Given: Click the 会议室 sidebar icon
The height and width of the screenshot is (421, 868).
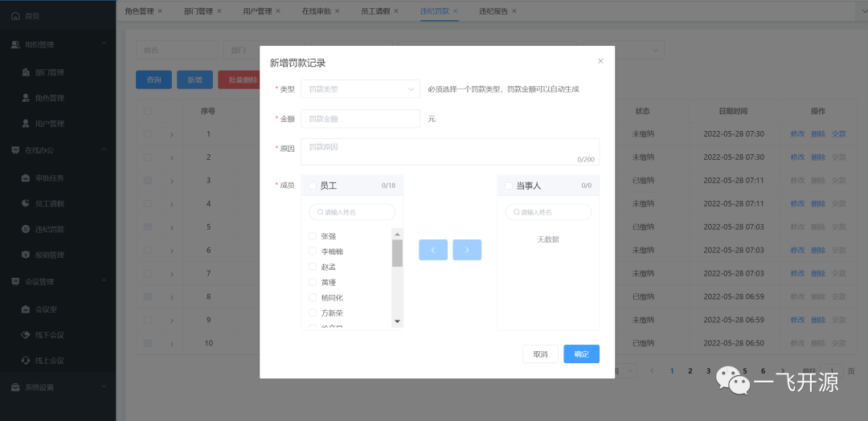Looking at the screenshot, I should pos(26,309).
